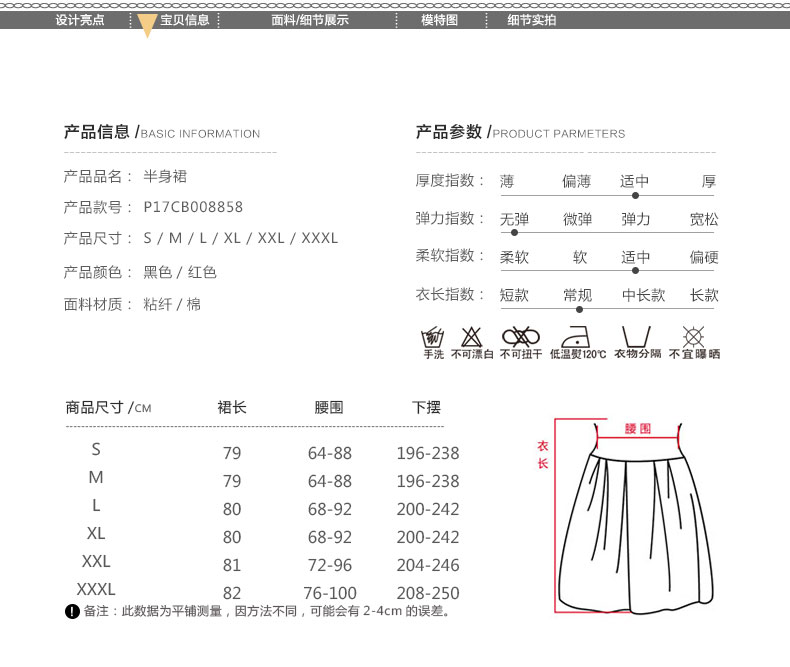Click the 弹力指数 slider dot at 无弹

[x=514, y=233]
